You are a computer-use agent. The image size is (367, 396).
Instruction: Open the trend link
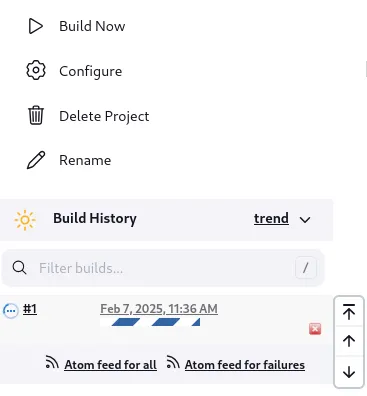pos(271,219)
